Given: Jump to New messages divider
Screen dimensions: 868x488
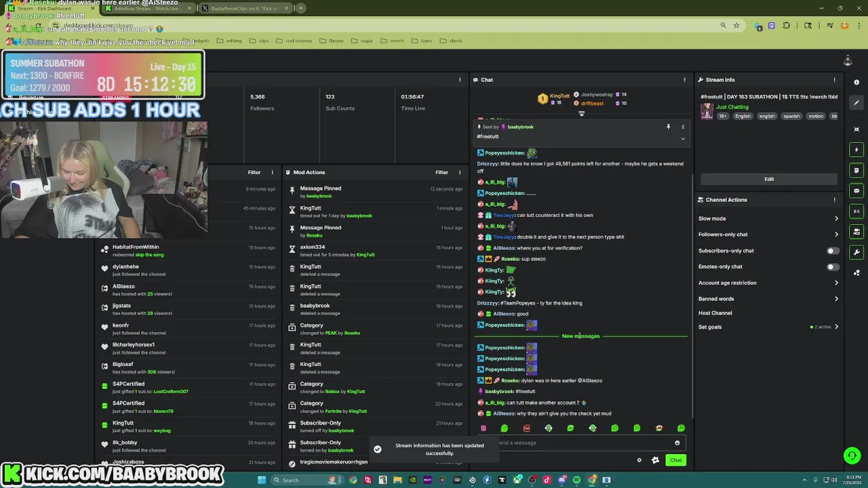Looking at the screenshot, I should click(x=580, y=336).
